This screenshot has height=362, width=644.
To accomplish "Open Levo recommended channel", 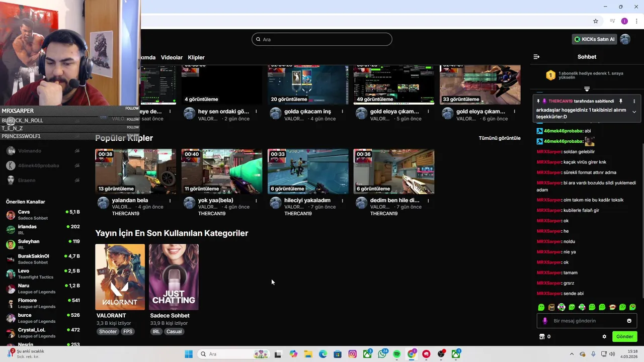I will click(43, 274).
